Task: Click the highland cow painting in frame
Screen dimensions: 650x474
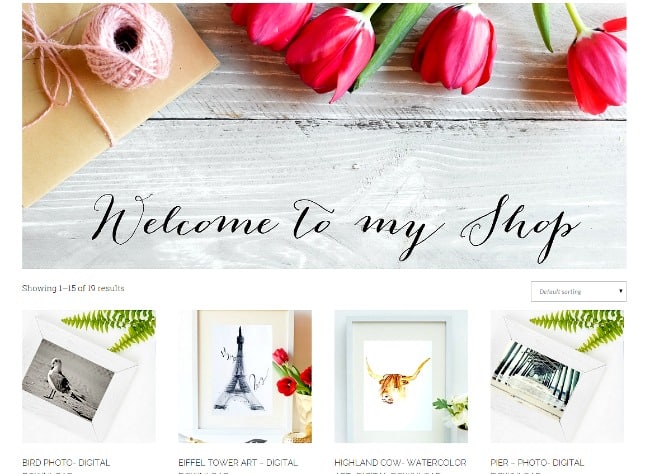Action: [x=397, y=380]
